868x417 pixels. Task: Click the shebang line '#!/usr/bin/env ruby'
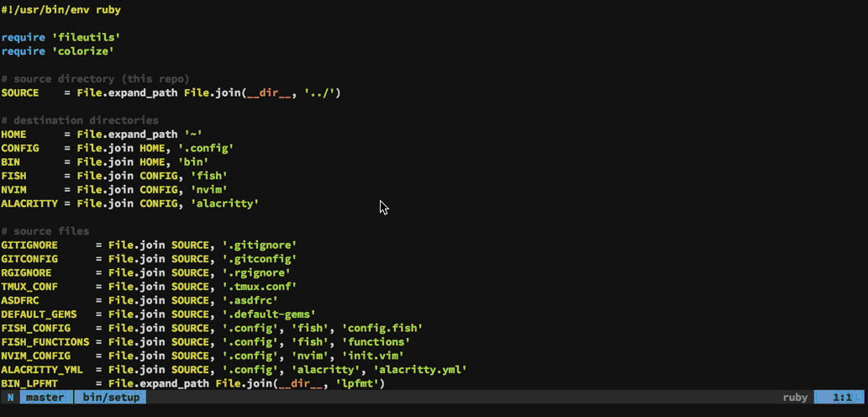coord(60,10)
